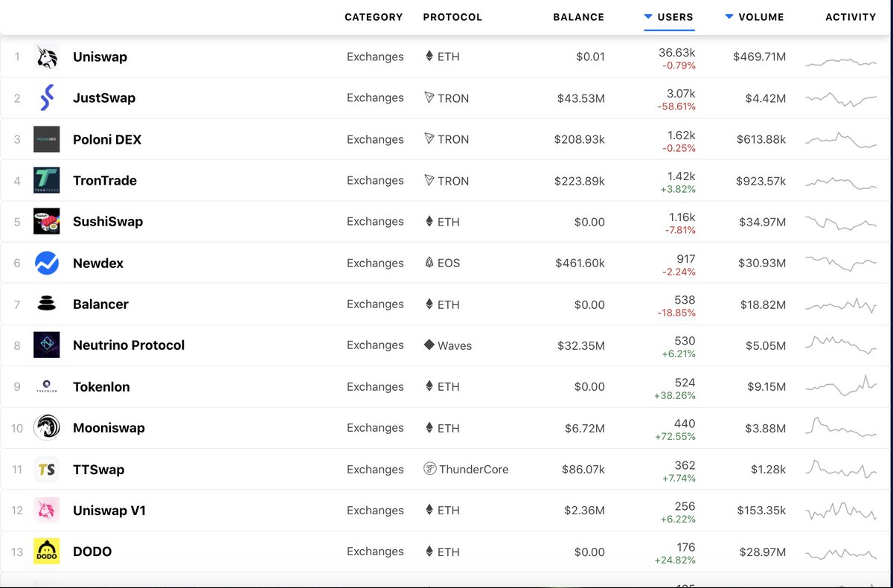
Task: Click the yellow DODO logo
Action: 47,551
